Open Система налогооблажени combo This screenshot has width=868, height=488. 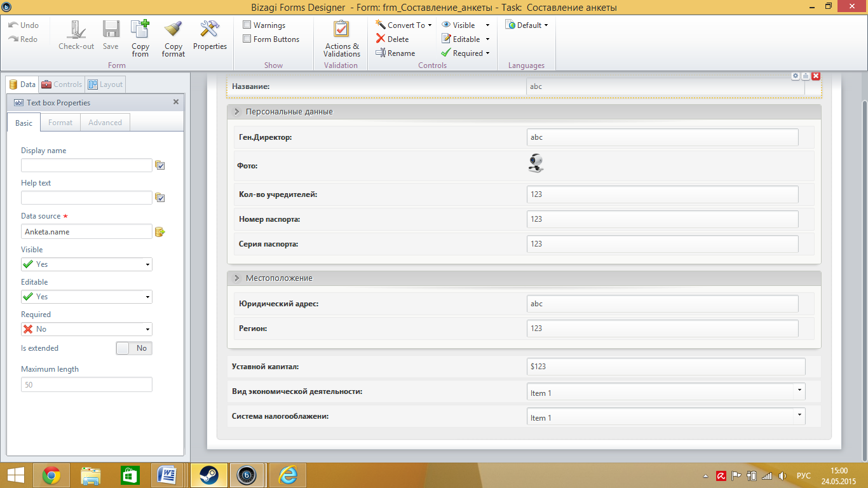pos(666,417)
